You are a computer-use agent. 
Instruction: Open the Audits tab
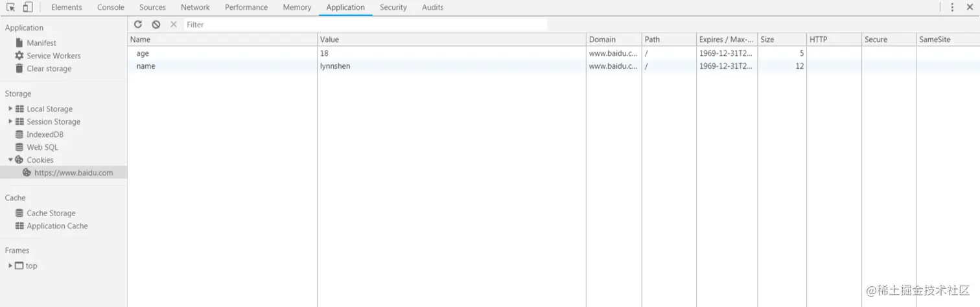[x=433, y=7]
